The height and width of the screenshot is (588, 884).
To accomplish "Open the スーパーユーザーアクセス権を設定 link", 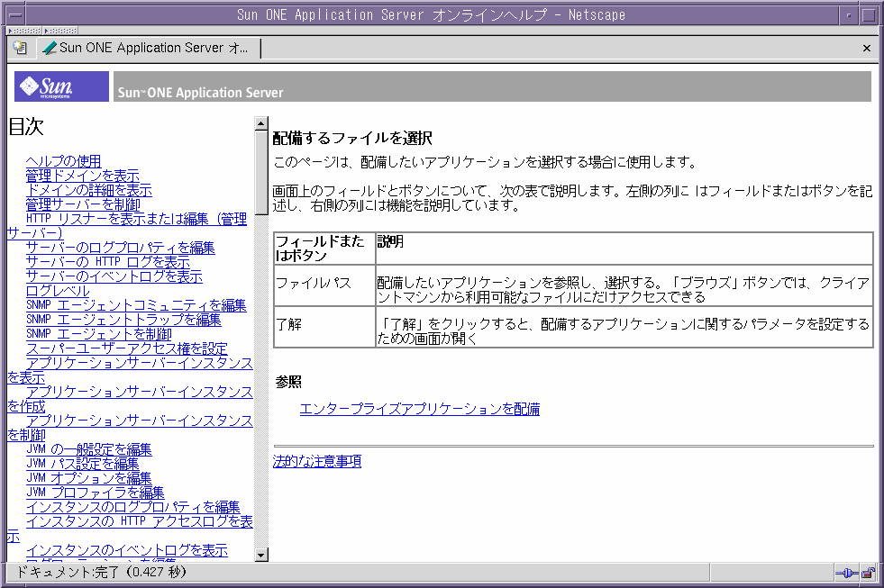I will (127, 348).
